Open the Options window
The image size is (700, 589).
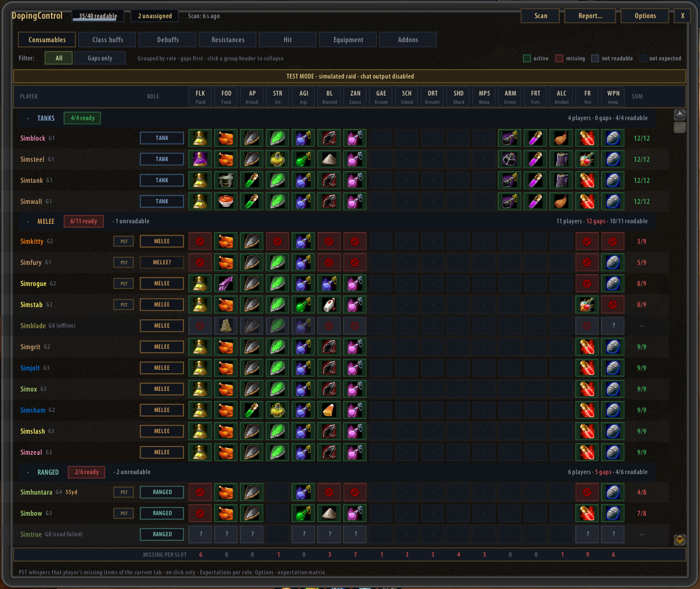click(645, 16)
